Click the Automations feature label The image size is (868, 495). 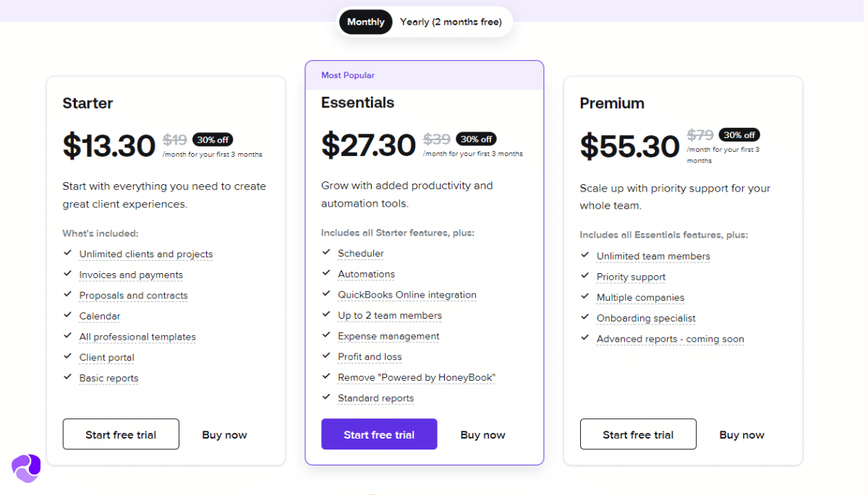click(x=366, y=274)
